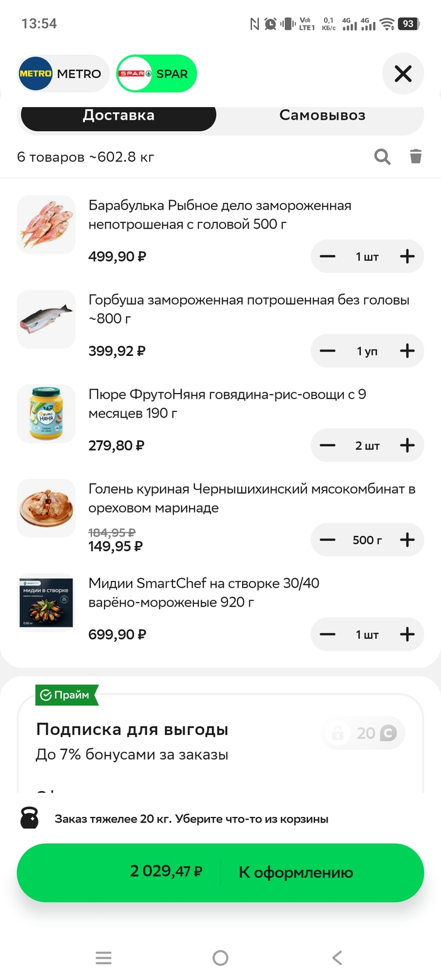Decrease weight of Голень куриная

328,540
